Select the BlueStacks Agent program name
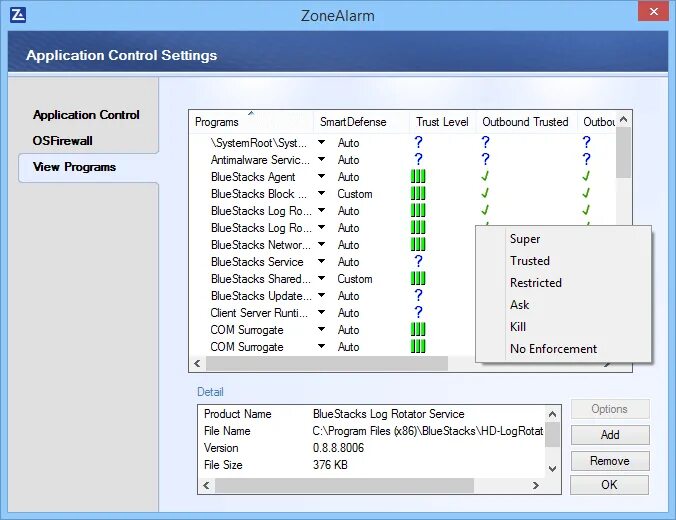The height and width of the screenshot is (520, 676). tap(253, 177)
